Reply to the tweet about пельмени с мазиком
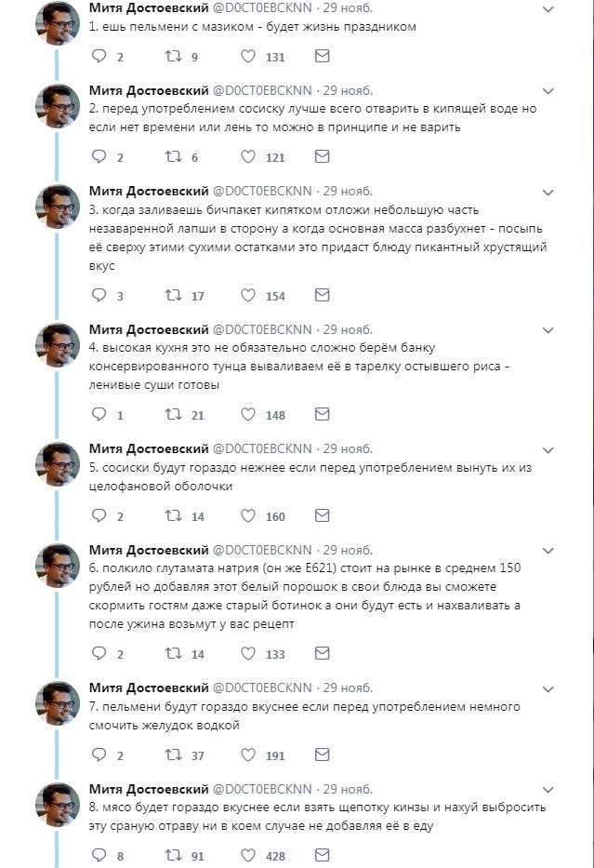Viewport: 594px width, 868px height. point(99,57)
